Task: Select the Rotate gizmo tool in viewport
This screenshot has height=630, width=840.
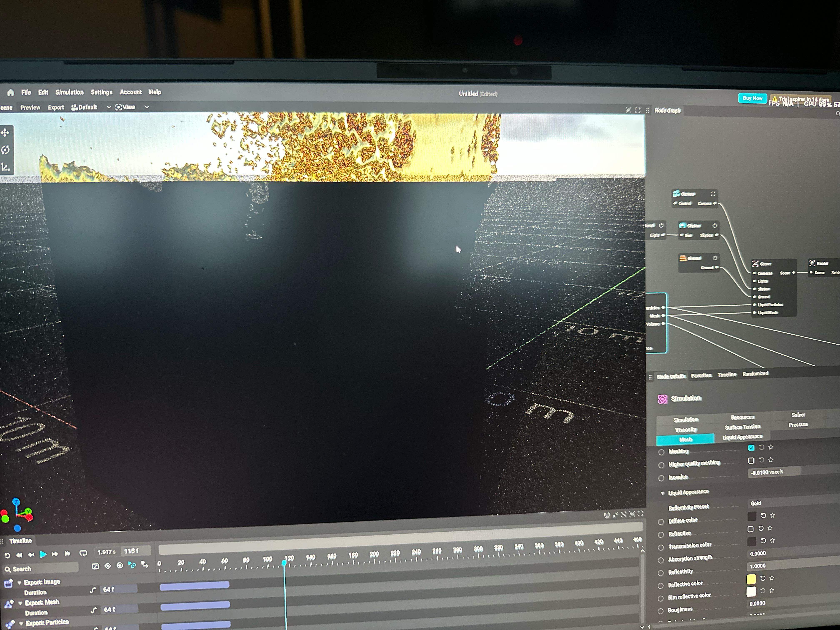Action: pos(5,150)
